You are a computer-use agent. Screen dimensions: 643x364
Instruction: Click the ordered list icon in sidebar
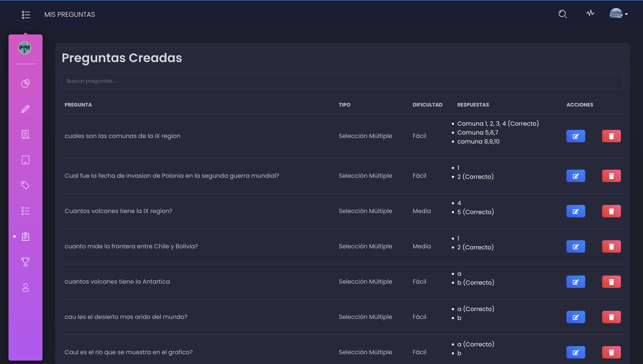click(x=26, y=211)
